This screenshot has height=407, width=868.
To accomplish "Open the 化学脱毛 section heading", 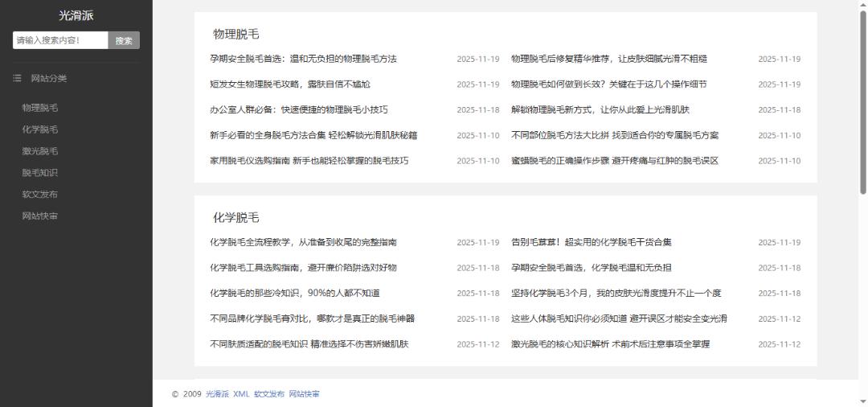I will [235, 218].
